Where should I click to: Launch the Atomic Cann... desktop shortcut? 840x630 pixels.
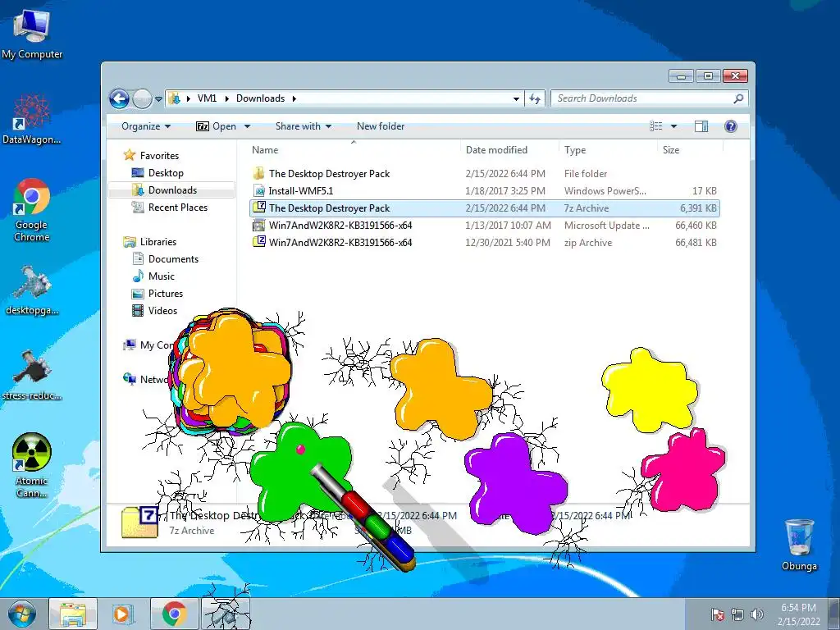[32, 465]
